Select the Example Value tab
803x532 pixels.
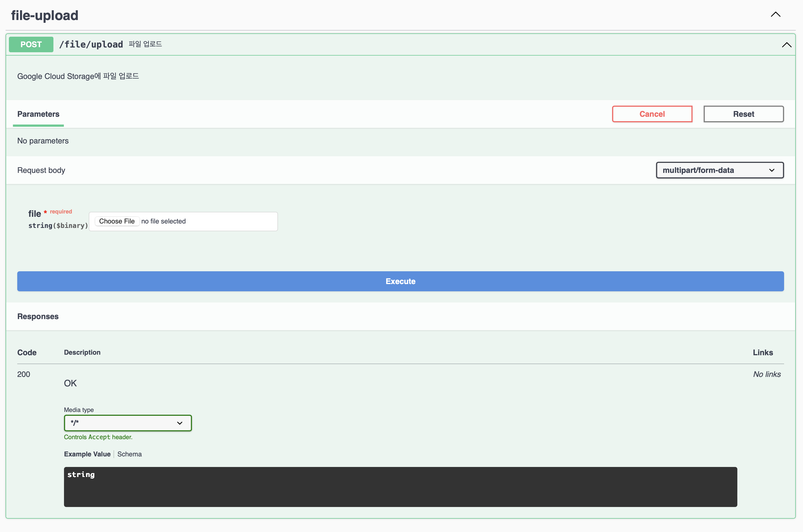87,454
